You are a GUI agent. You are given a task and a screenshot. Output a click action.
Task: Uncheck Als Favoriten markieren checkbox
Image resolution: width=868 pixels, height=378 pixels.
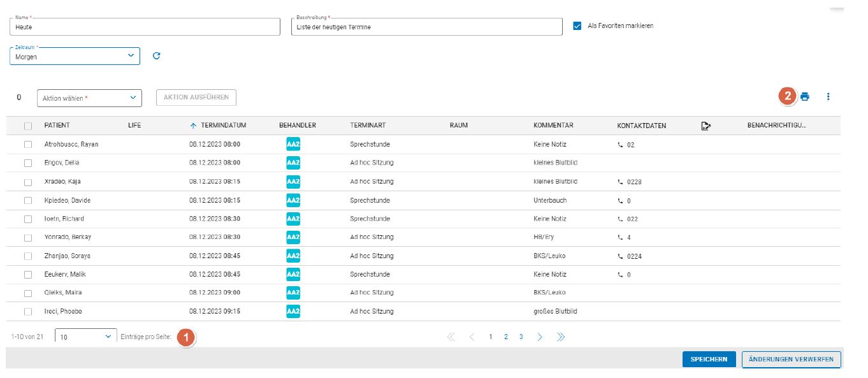pos(577,26)
